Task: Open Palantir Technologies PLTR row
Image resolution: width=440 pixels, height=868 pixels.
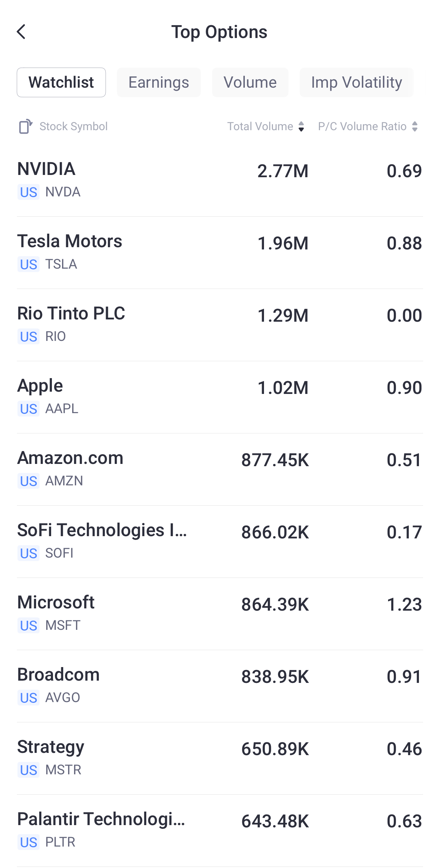Action: 220,830
